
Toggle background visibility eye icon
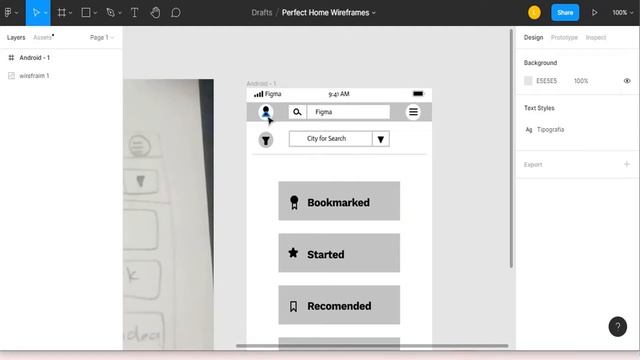pyautogui.click(x=627, y=81)
